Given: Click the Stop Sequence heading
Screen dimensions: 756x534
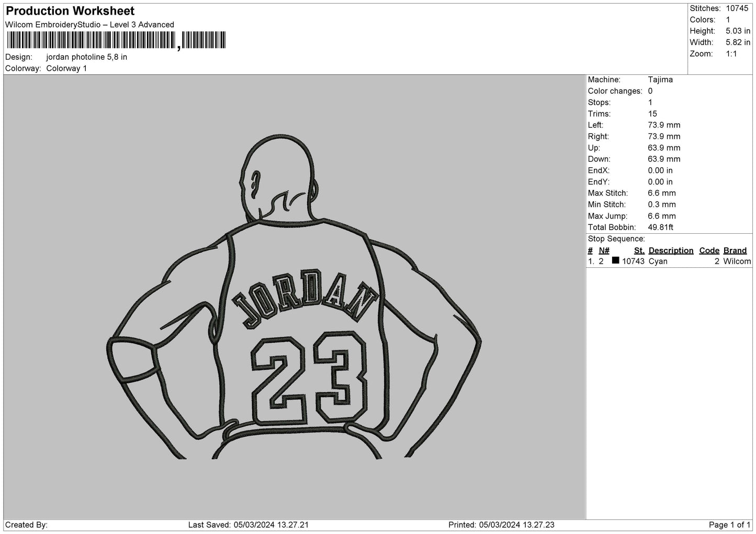Looking at the screenshot, I should 616,239.
